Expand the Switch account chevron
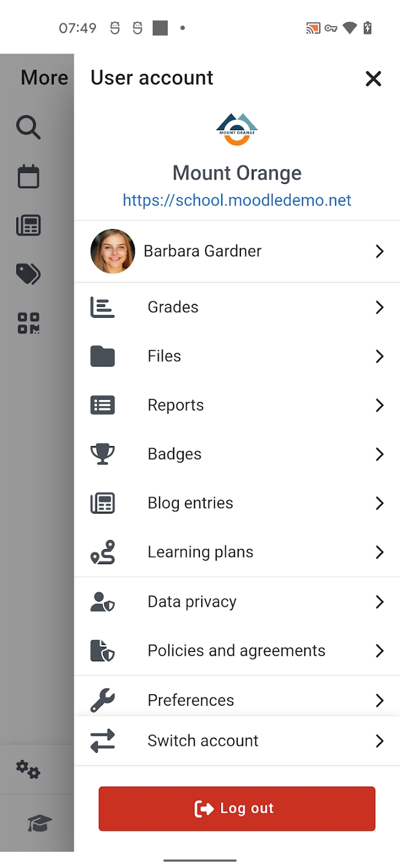 [x=380, y=741]
